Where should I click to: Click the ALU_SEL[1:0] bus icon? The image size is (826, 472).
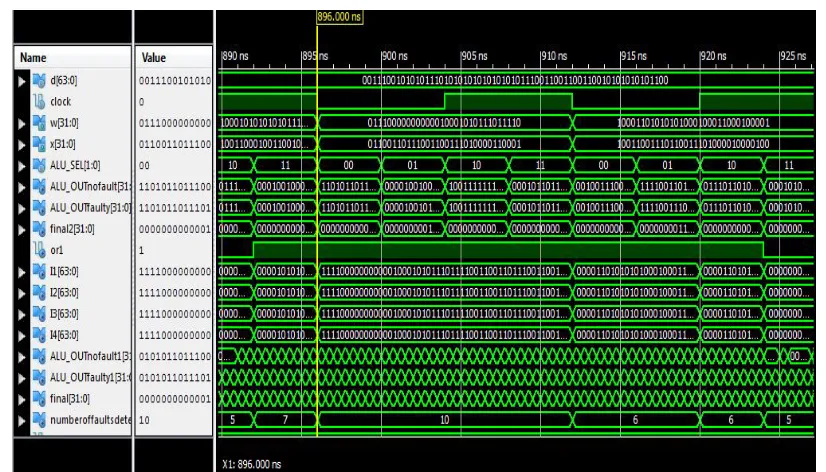(x=39, y=165)
